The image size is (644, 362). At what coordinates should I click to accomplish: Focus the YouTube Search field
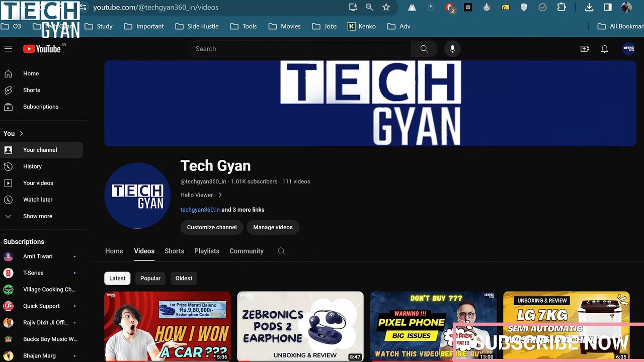(300, 49)
